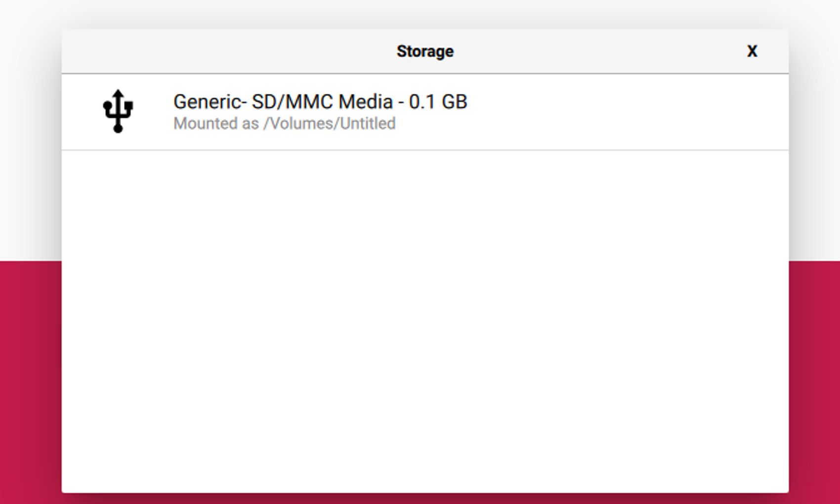The image size is (840, 504).
Task: Click the USB drive icon
Action: pos(118,111)
